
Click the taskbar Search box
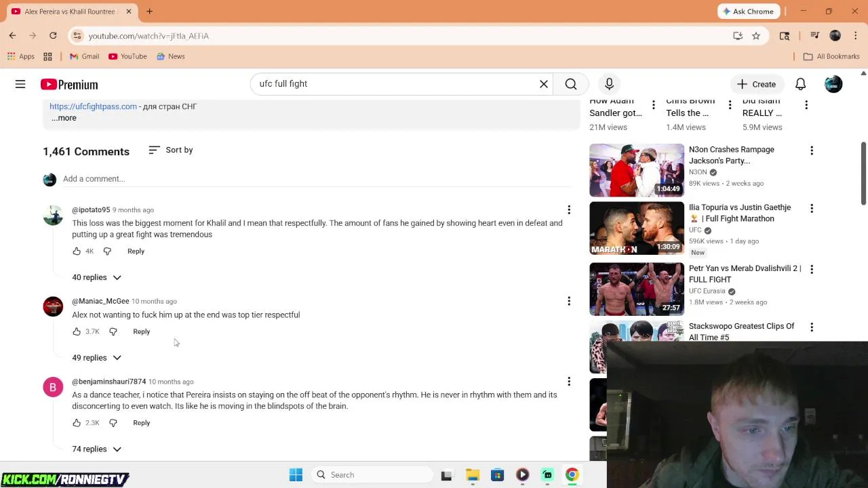[372, 474]
